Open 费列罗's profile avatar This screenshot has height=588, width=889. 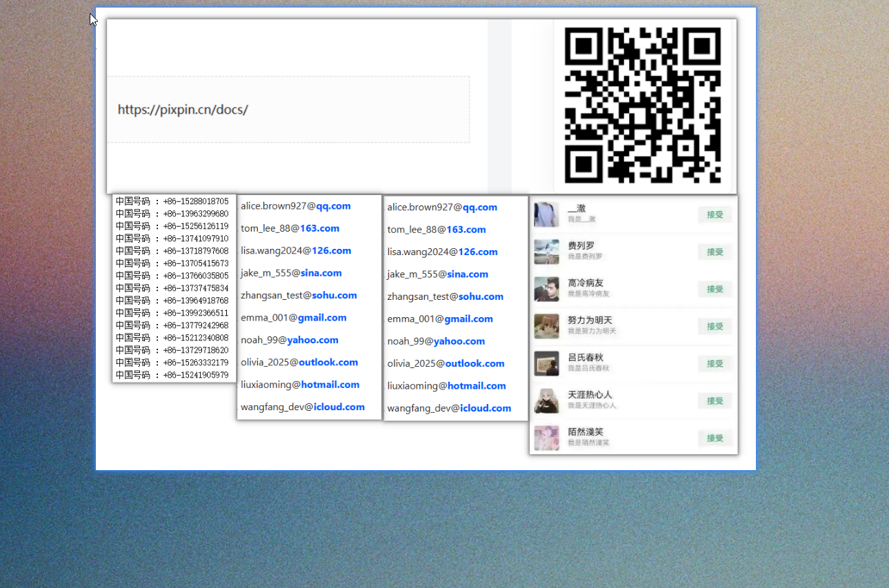point(546,252)
